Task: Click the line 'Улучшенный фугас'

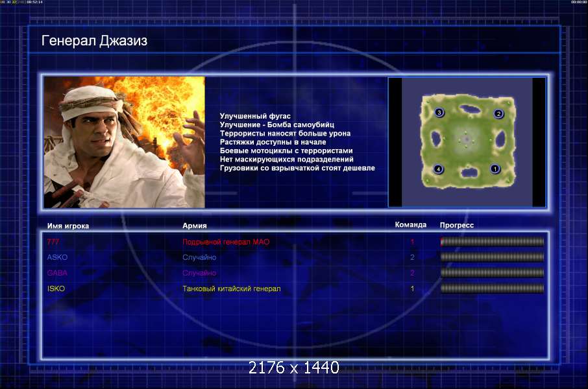Action: [x=255, y=116]
